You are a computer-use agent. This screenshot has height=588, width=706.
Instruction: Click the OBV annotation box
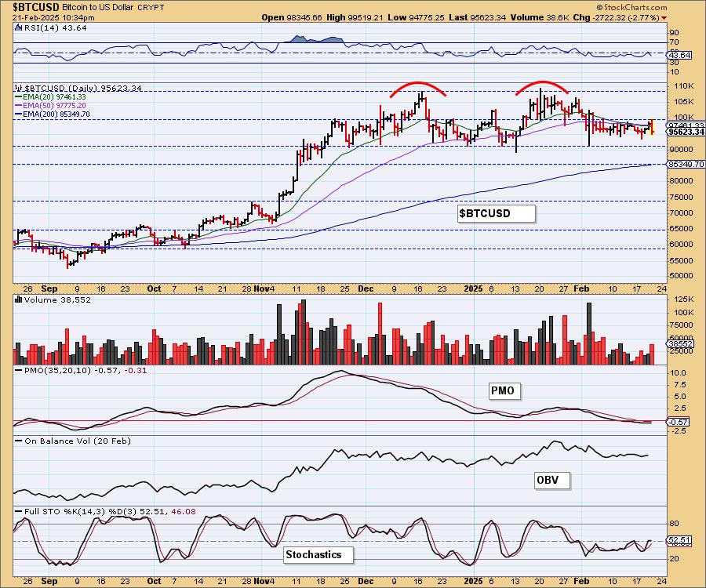click(x=552, y=480)
